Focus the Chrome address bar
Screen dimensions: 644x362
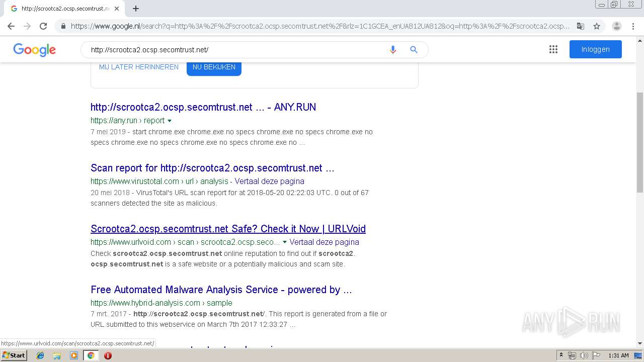(x=320, y=26)
